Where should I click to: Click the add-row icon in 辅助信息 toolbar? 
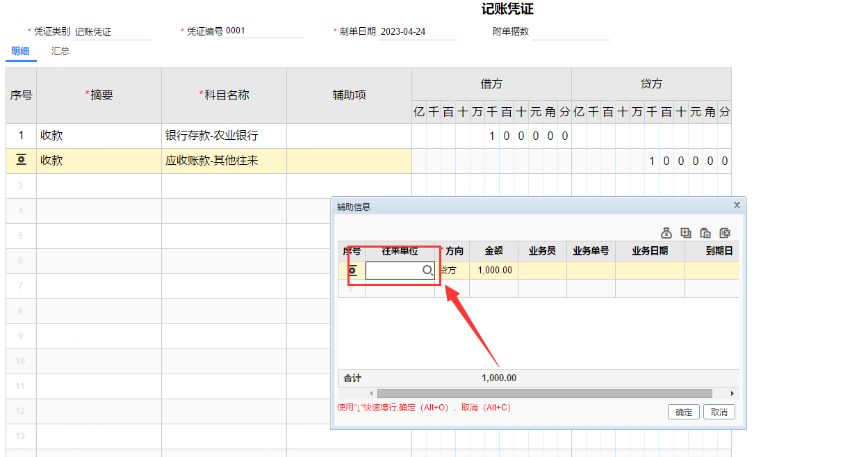[686, 233]
